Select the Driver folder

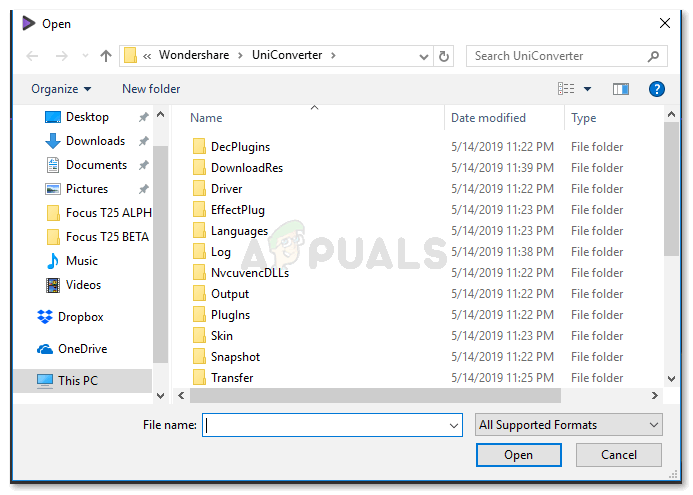pyautogui.click(x=226, y=189)
